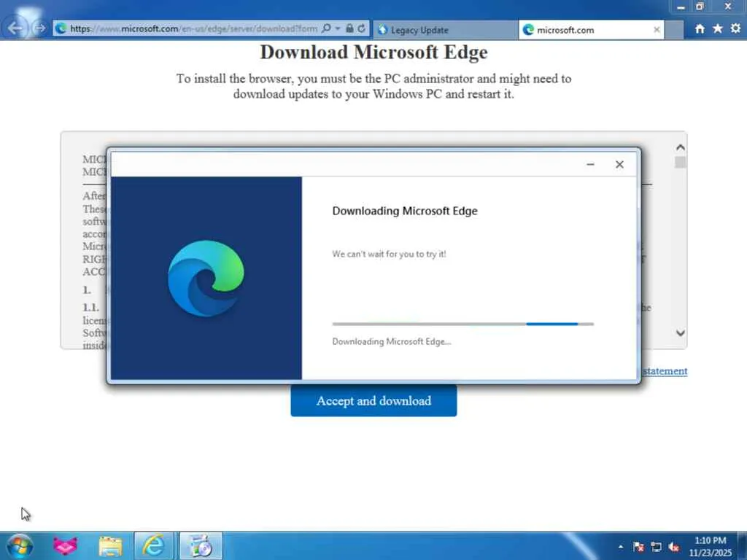
Task: Select the microsoft.com tab
Action: click(591, 29)
